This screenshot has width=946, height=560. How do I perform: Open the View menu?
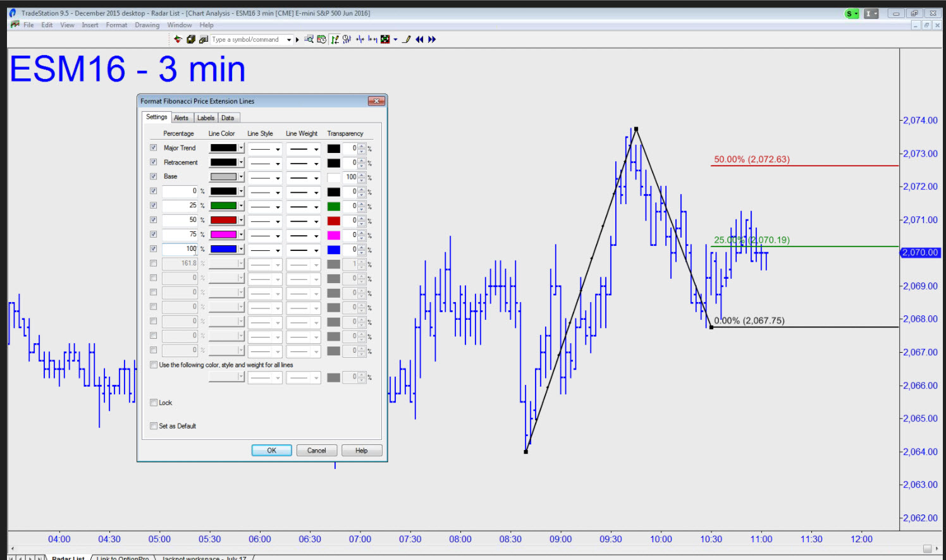67,25
